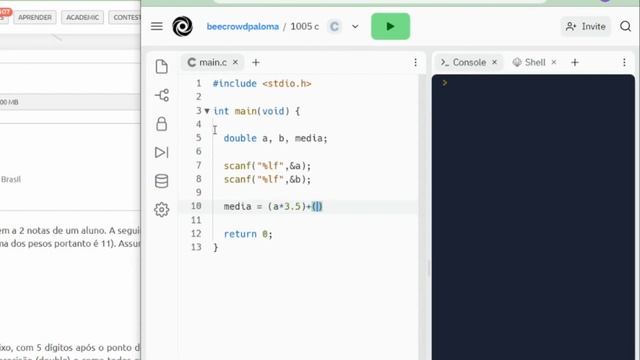Click the Invite button
The width and height of the screenshot is (640, 360).
pos(585,27)
